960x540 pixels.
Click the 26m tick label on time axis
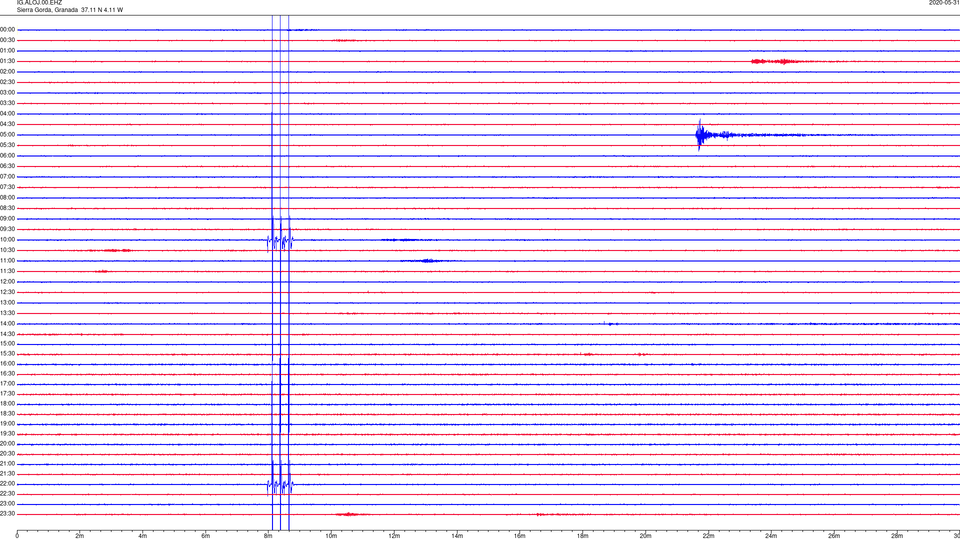(834, 536)
